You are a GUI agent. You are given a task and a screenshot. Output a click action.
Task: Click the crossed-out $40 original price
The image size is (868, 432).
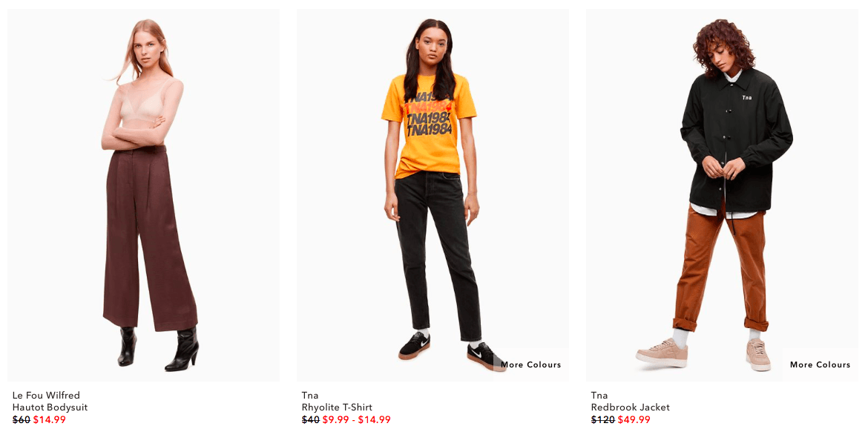[x=311, y=420]
